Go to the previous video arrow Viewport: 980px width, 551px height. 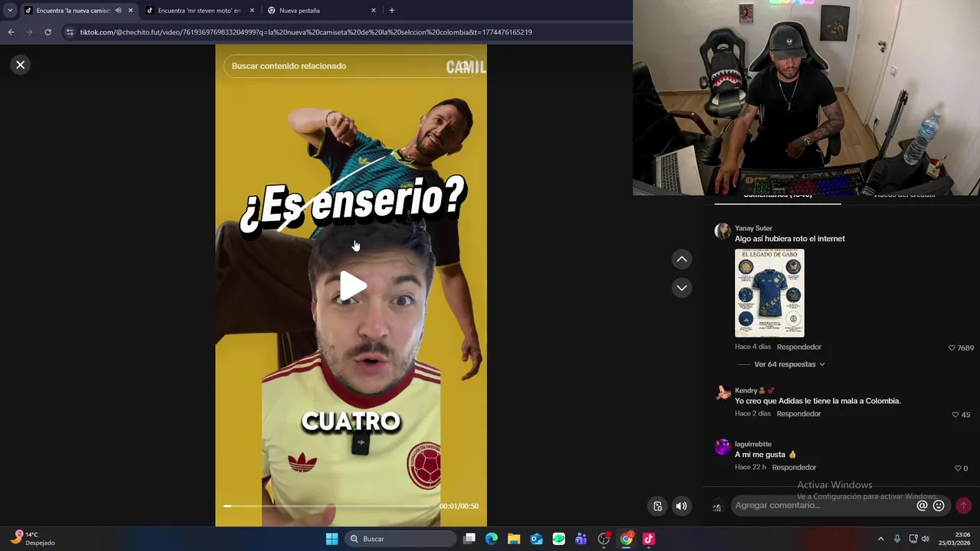(681, 259)
